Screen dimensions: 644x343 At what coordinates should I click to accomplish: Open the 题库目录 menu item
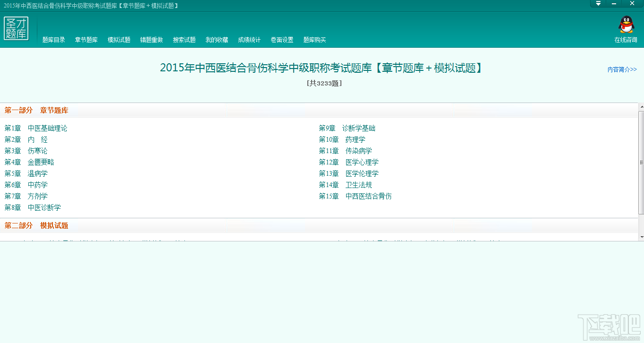54,40
